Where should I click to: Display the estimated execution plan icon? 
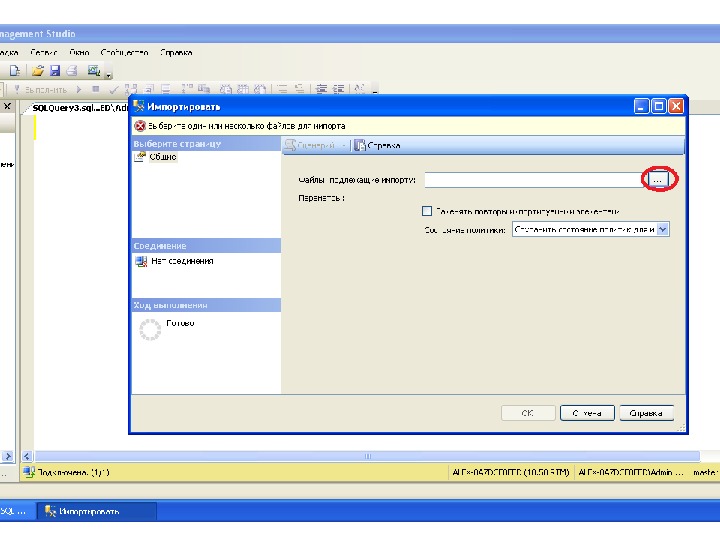pyautogui.click(x=131, y=89)
